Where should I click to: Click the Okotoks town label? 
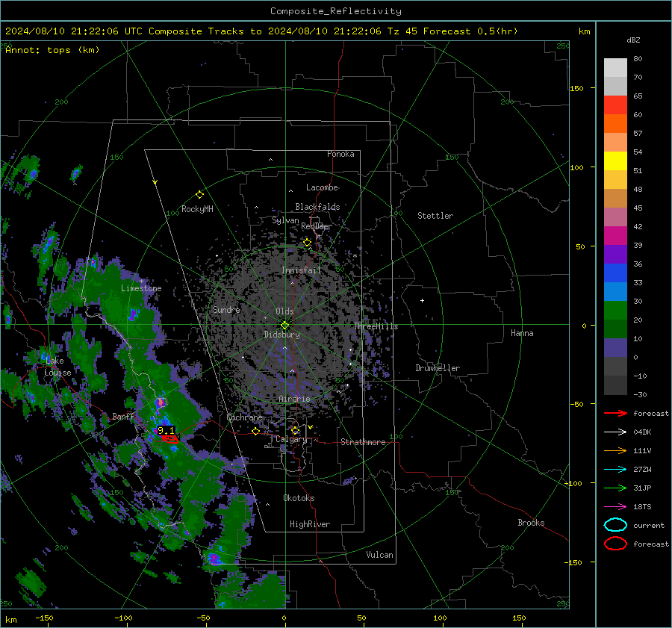299,498
